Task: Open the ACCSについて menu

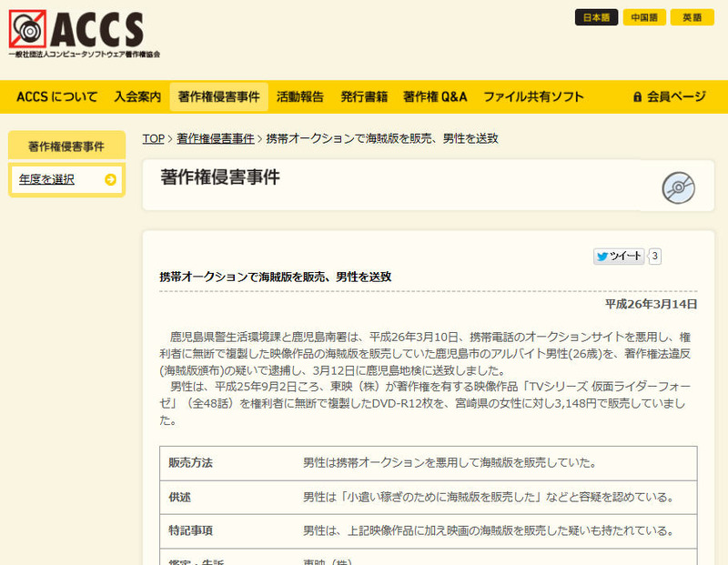Action: tap(56, 97)
